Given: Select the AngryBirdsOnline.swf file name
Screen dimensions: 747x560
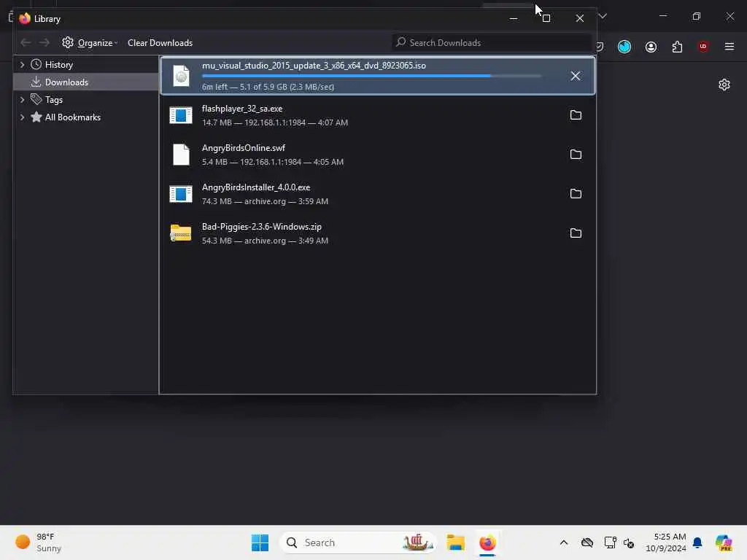Looking at the screenshot, I should pyautogui.click(x=244, y=148).
